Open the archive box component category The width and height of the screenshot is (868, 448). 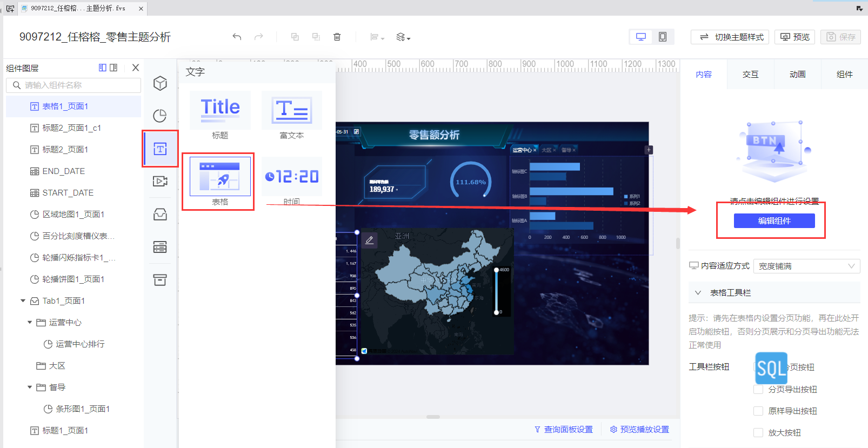[160, 279]
